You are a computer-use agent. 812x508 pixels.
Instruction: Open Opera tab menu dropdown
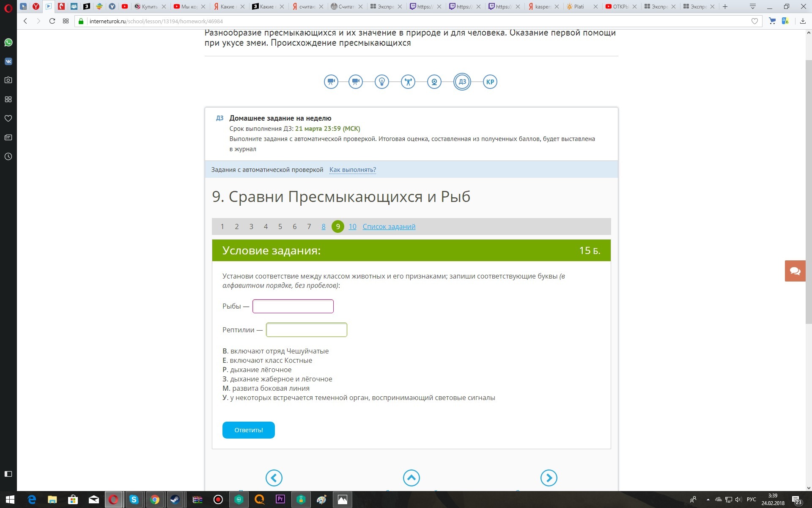(752, 6)
